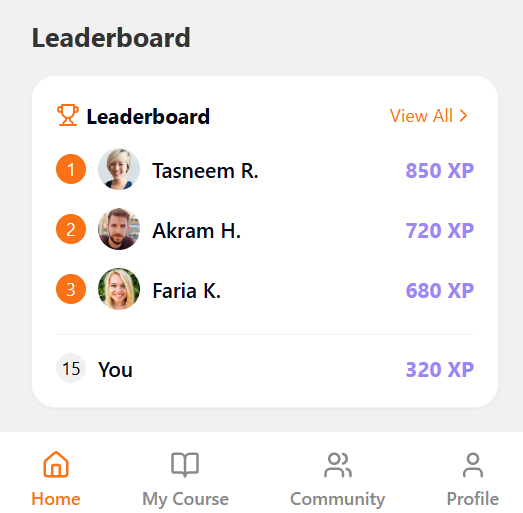The height and width of the screenshot is (513, 523).
Task: Expand leaderboard via View All chevron
Action: click(463, 116)
